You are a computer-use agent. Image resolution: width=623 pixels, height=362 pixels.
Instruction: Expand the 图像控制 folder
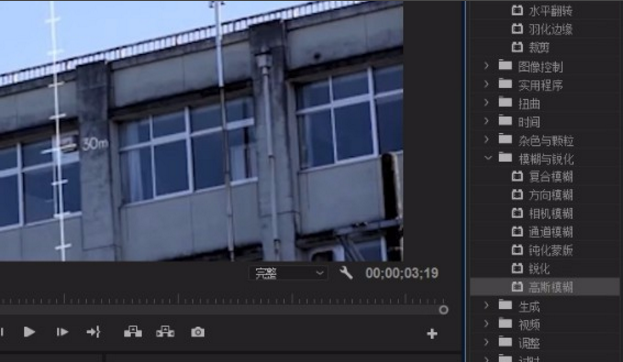coord(486,65)
